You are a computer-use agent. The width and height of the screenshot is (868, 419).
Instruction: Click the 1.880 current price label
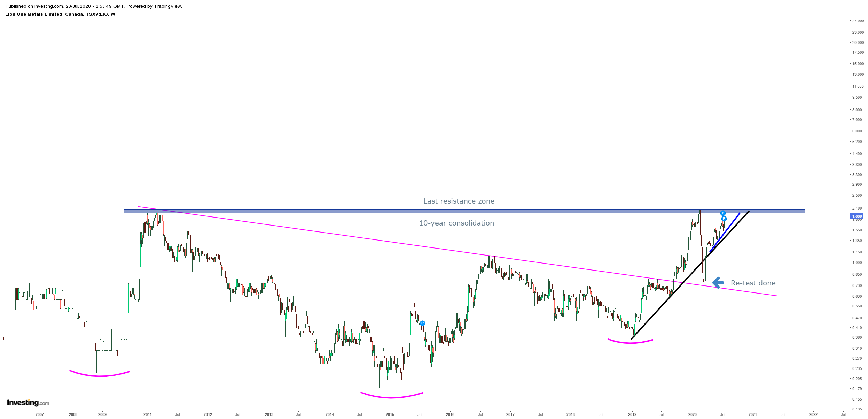pyautogui.click(x=857, y=216)
